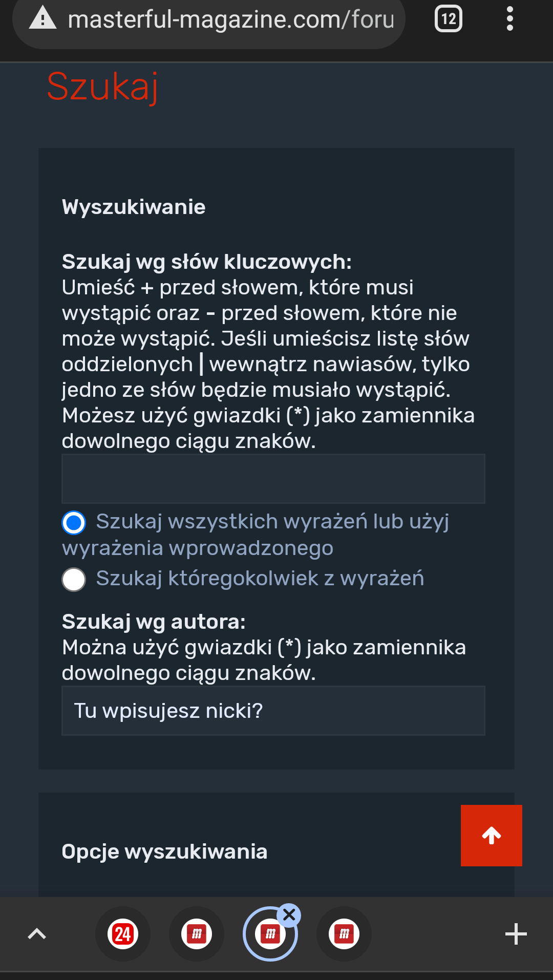Switch to the m tab right of the active tab

click(344, 934)
